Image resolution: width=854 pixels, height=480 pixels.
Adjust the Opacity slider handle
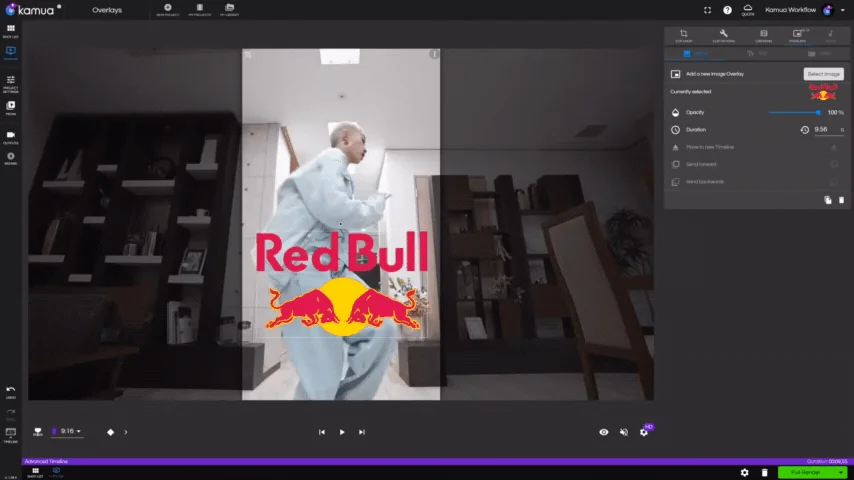(x=818, y=113)
